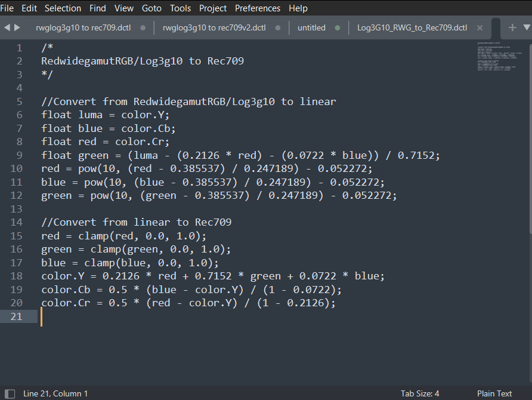The image size is (532, 400).
Task: Click 'green = clamp(green, 0.0, 1.0);' line
Action: (x=136, y=249)
